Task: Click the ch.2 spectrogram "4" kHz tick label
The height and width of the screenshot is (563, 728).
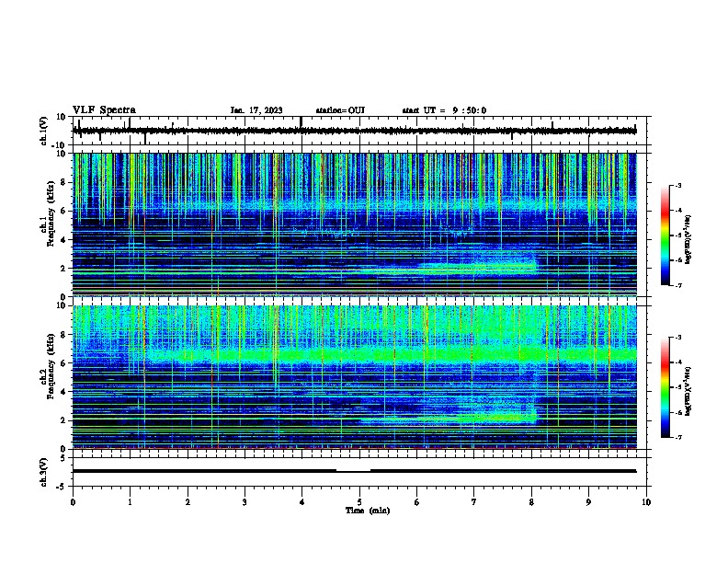Action: click(63, 392)
